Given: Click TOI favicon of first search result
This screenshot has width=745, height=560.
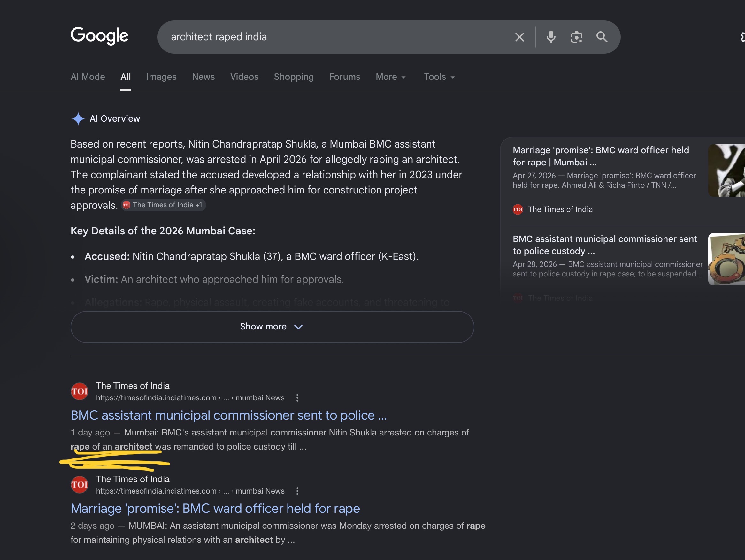Looking at the screenshot, I should pos(80,391).
